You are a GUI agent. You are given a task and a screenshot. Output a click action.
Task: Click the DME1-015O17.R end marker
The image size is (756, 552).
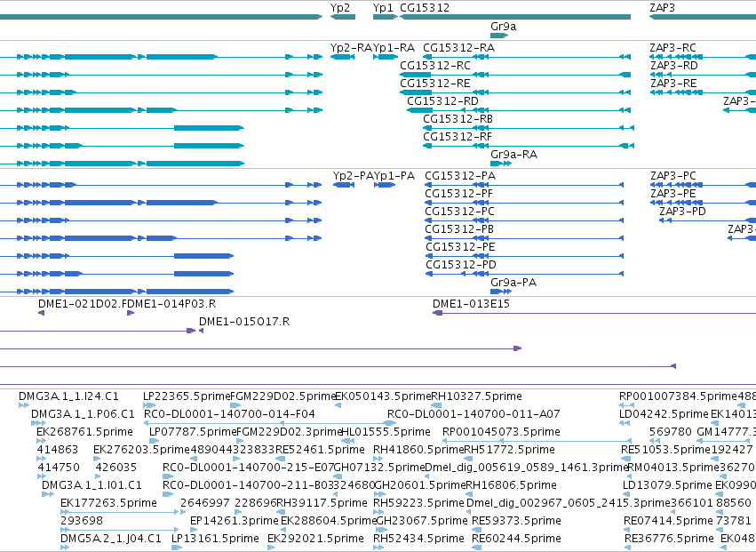pos(201,331)
